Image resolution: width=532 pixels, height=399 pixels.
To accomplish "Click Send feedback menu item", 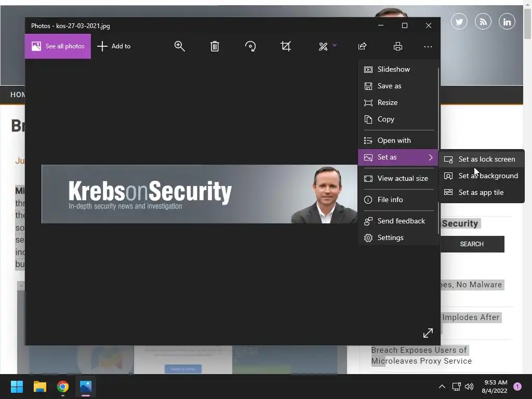I will 398,221.
